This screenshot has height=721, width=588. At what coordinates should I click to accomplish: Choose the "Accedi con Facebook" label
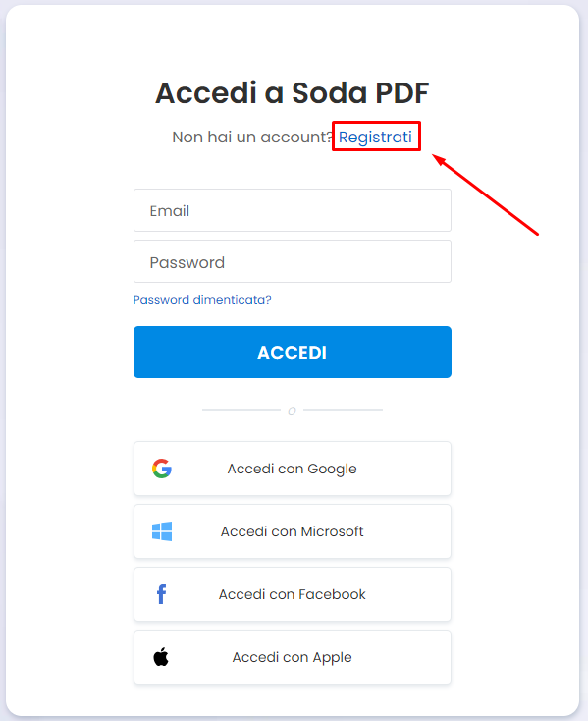tap(293, 594)
